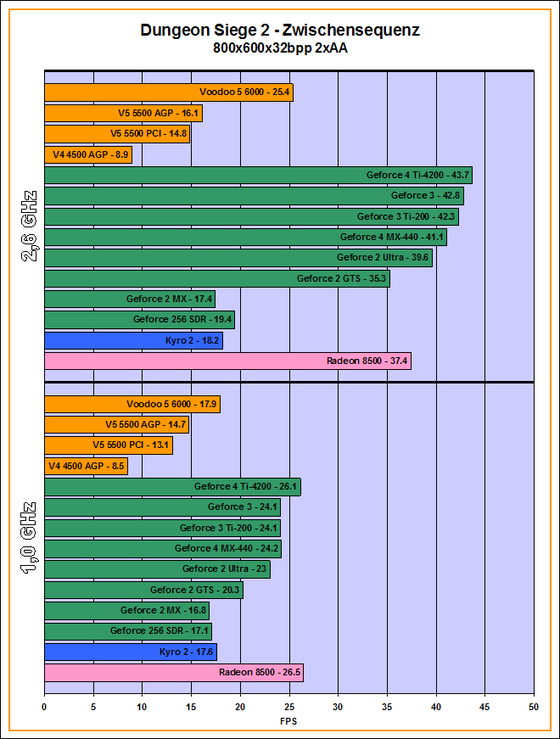Select the 2,6 GHz vertical group label
Screen dimensions: 560x739
click(x=28, y=229)
